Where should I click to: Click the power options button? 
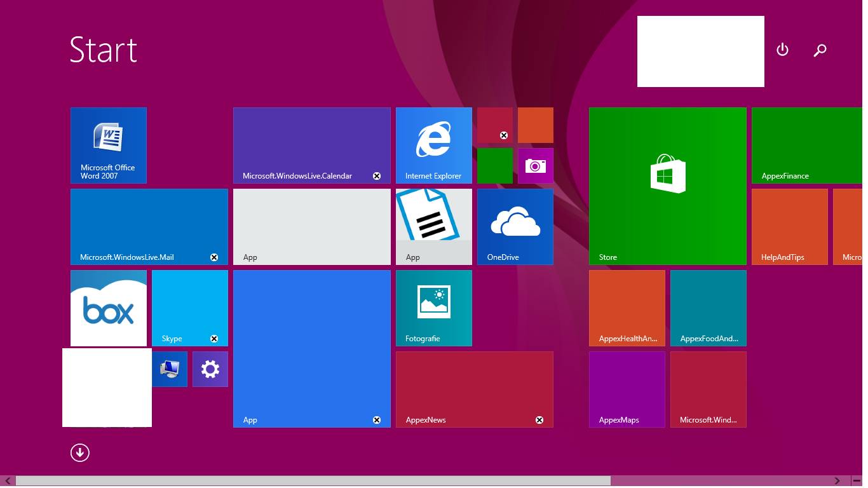(x=782, y=50)
